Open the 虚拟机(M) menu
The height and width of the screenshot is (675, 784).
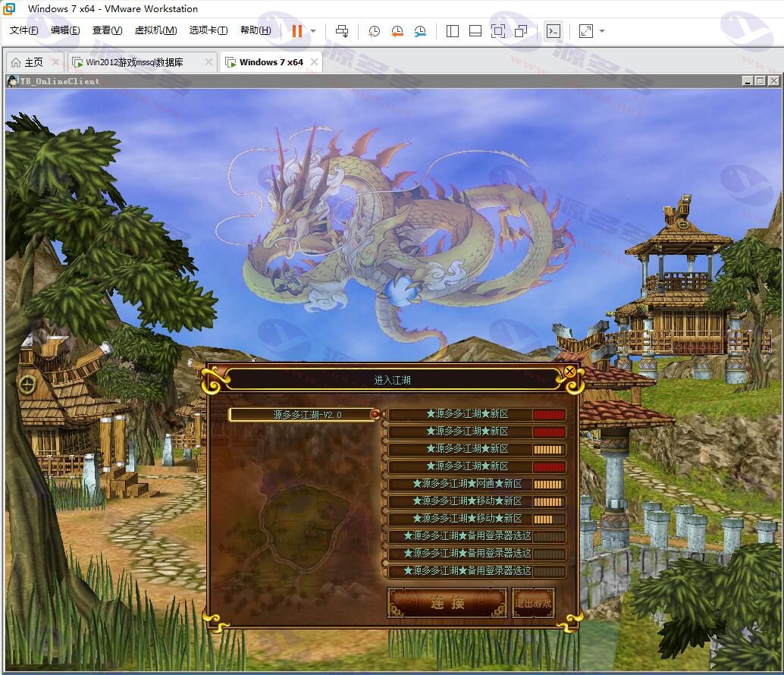155,30
